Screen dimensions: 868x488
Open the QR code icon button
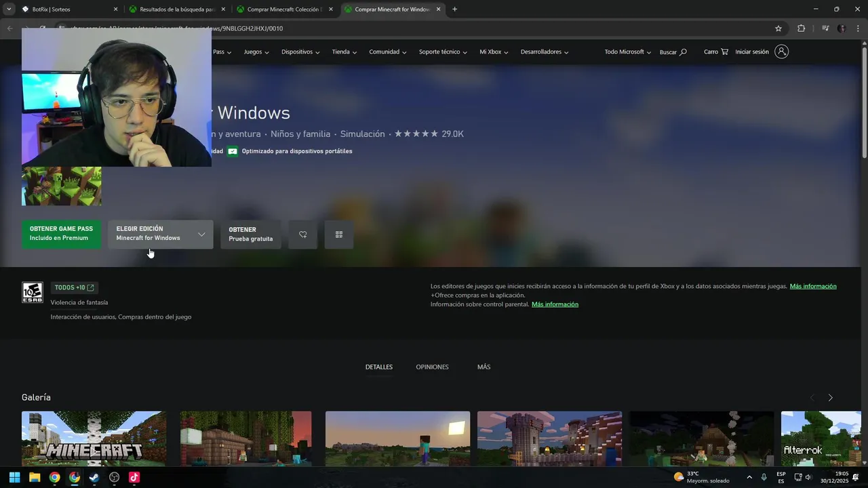coord(339,235)
